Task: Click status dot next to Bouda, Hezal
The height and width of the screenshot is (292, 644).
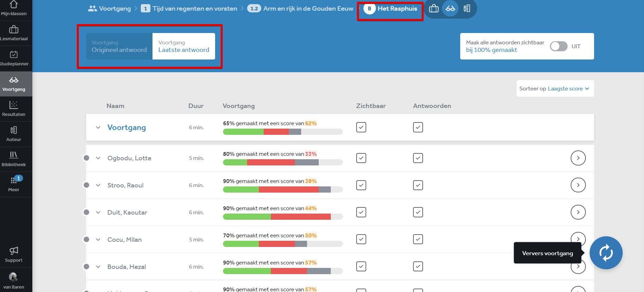Action: click(86, 267)
